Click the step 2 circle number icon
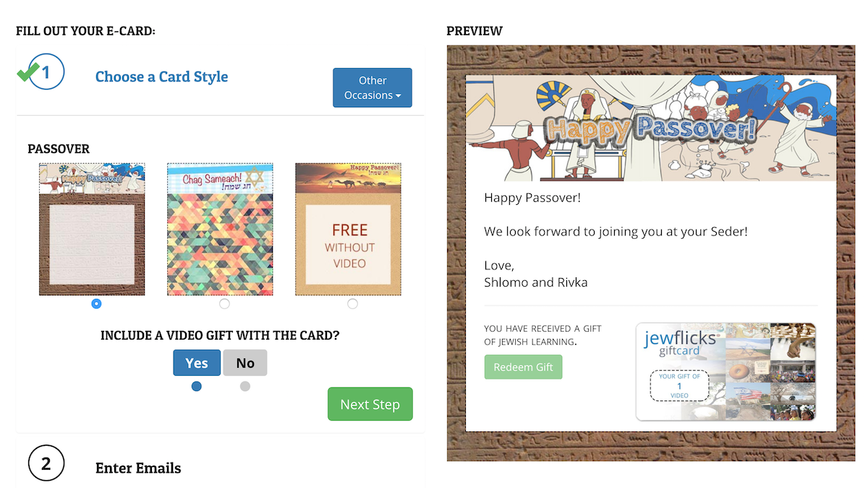Viewport: 868px width, 488px height. 46,463
